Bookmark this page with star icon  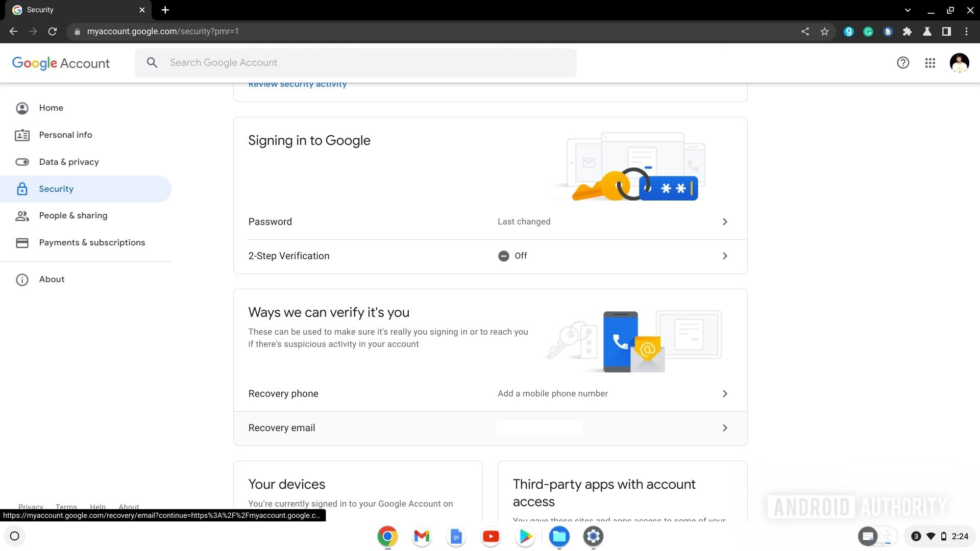pos(824,32)
